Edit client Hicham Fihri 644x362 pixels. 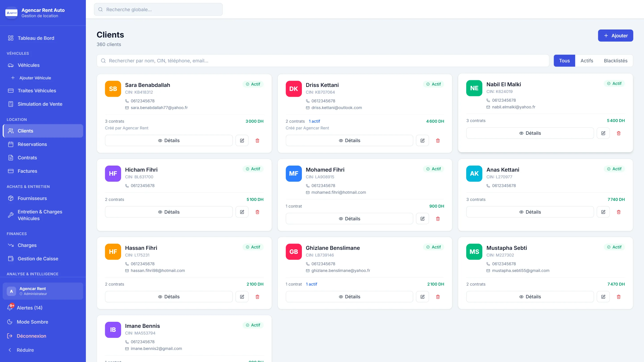coord(242,212)
